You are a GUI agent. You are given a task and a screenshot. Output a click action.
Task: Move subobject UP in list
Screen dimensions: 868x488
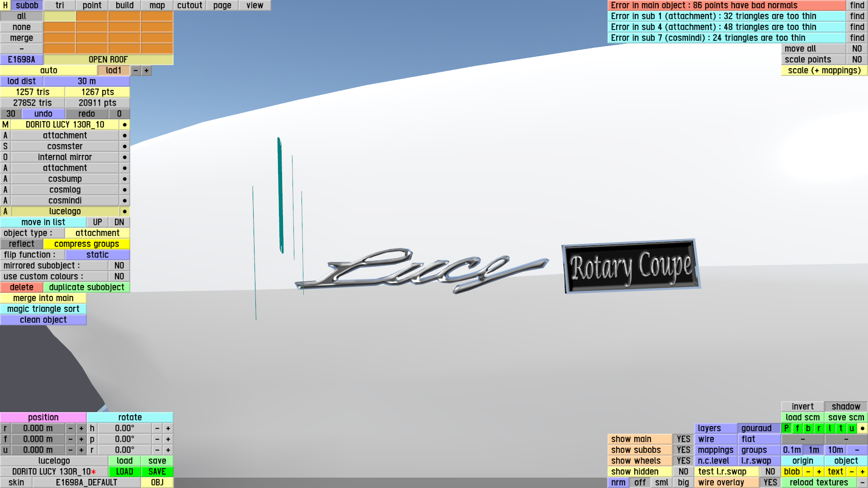(97, 222)
